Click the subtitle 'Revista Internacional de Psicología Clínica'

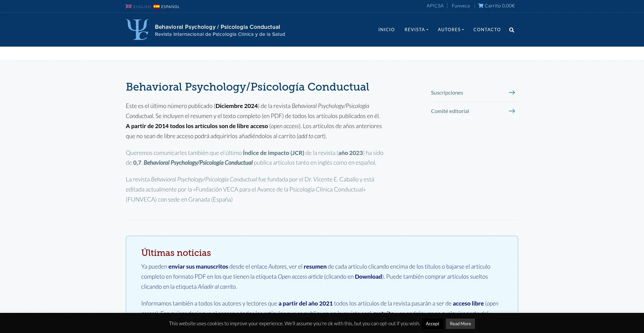click(220, 34)
